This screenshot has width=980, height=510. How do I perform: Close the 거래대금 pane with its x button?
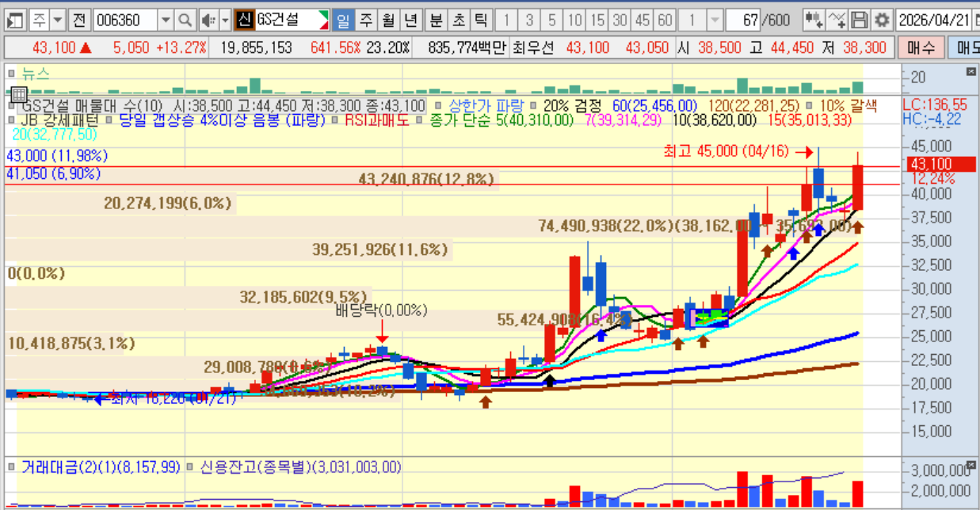[971, 463]
